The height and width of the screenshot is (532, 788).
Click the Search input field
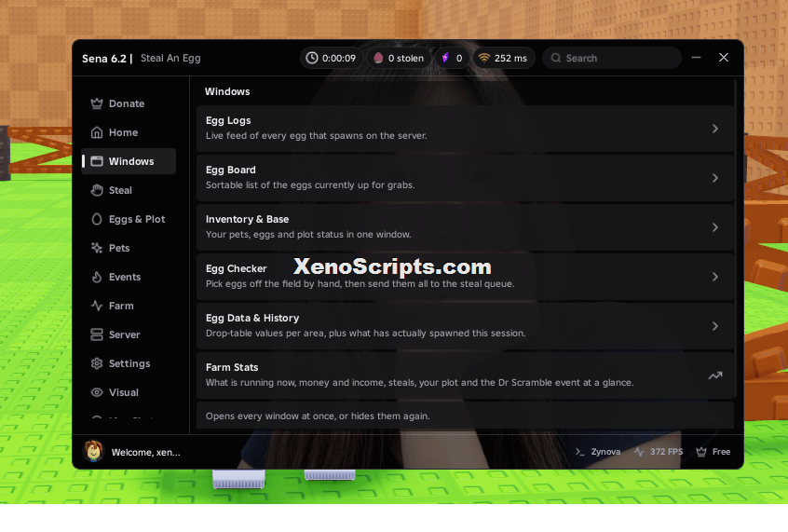point(612,59)
